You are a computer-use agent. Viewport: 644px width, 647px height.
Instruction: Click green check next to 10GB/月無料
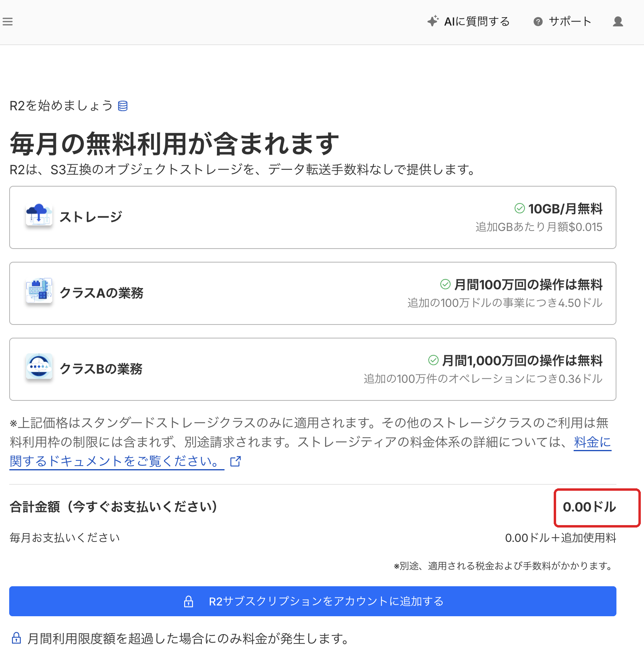coord(520,208)
